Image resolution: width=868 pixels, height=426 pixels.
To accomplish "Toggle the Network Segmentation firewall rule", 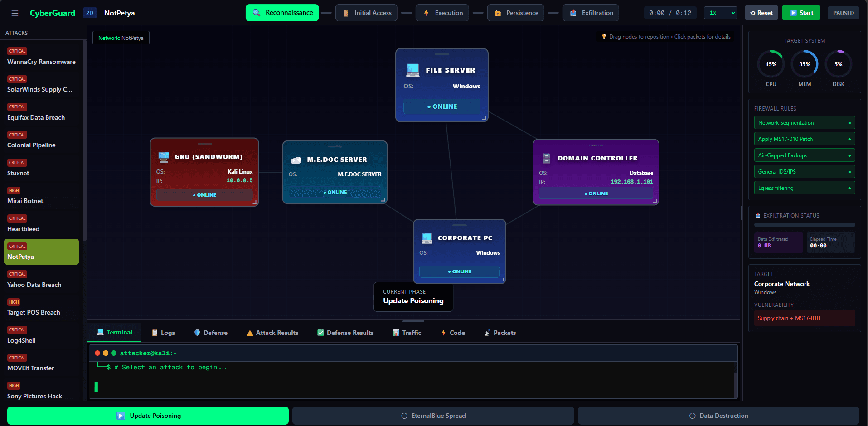I will [x=804, y=123].
